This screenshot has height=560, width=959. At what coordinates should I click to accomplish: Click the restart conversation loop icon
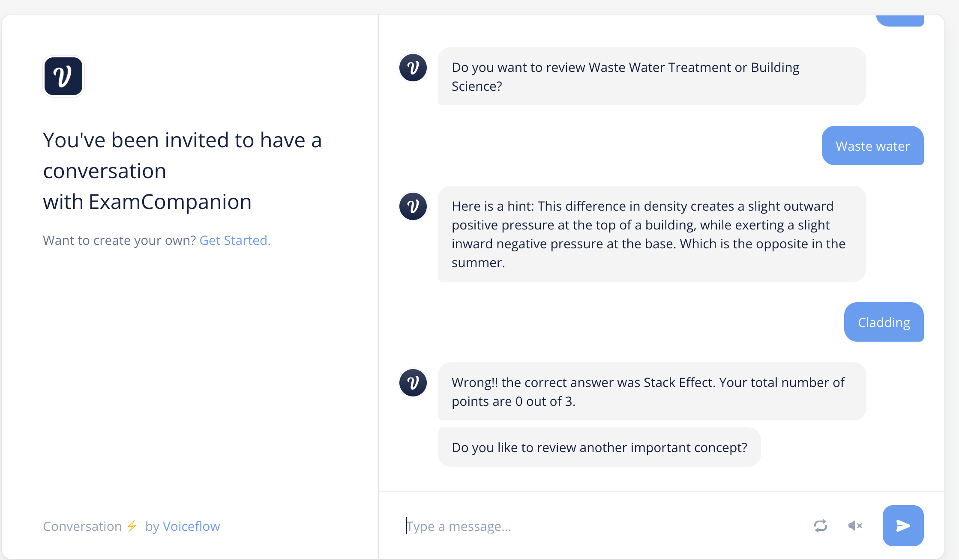820,525
